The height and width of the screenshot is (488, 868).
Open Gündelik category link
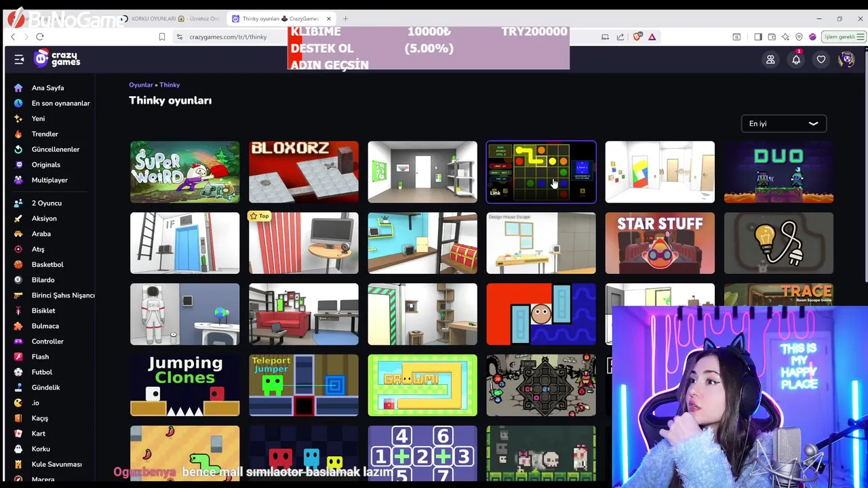pos(45,388)
